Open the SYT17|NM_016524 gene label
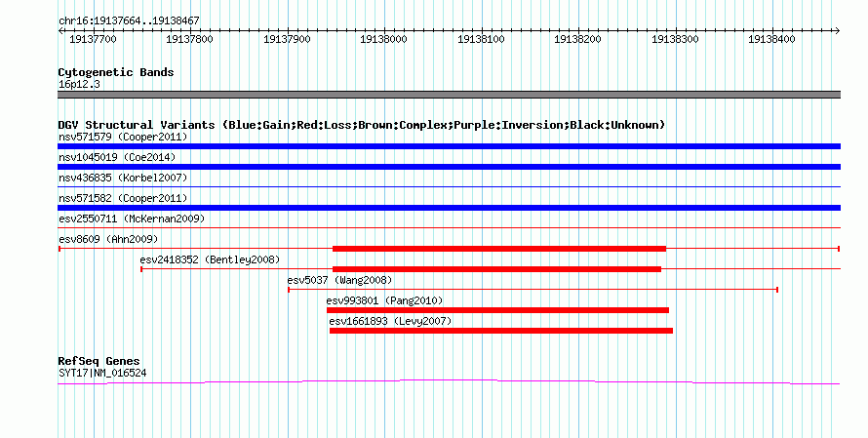Viewport: 868px width, 438px height. 102,374
